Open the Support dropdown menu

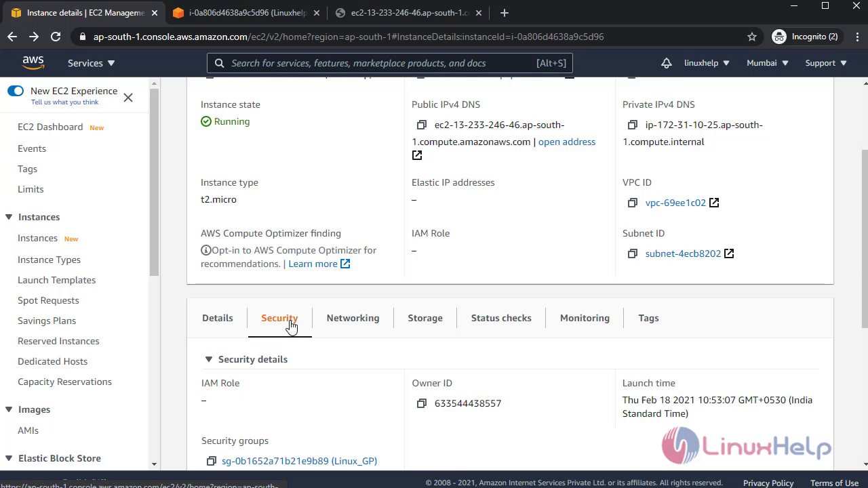pyautogui.click(x=826, y=63)
